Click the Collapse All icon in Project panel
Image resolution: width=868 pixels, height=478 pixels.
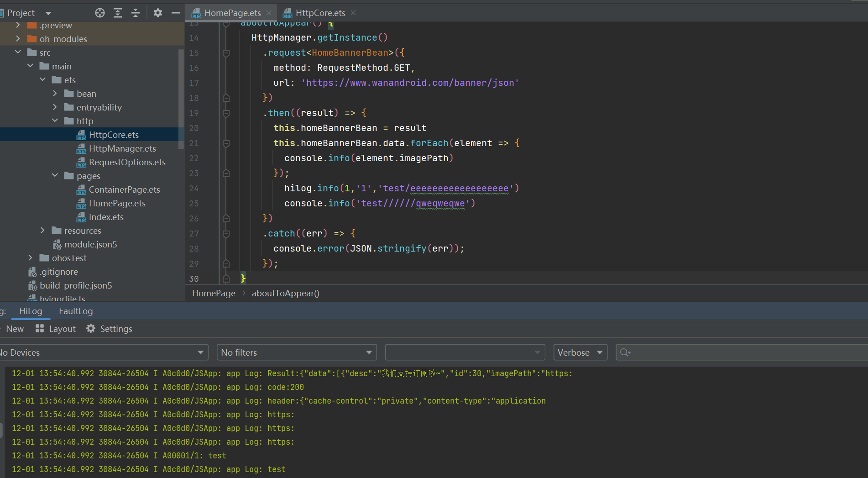pos(135,13)
